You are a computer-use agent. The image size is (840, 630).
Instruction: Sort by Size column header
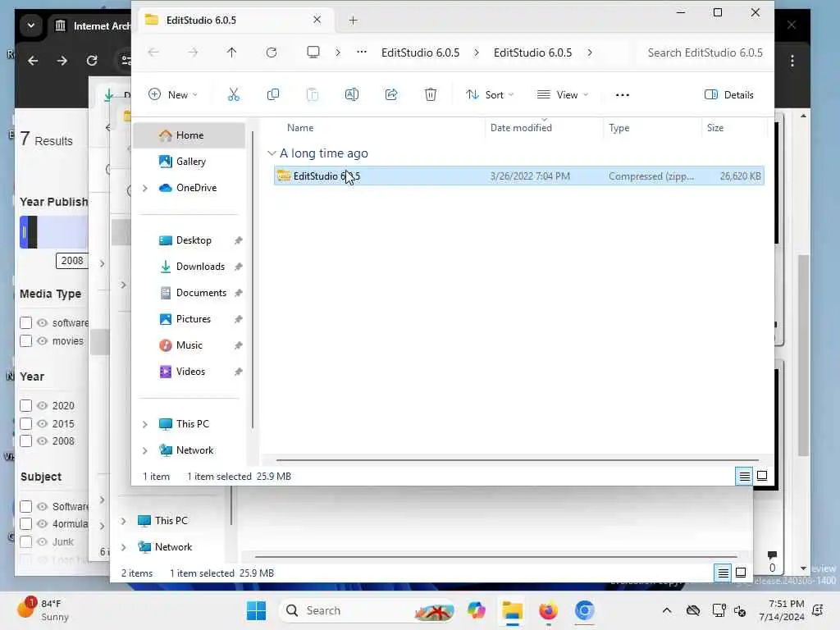[x=715, y=128]
